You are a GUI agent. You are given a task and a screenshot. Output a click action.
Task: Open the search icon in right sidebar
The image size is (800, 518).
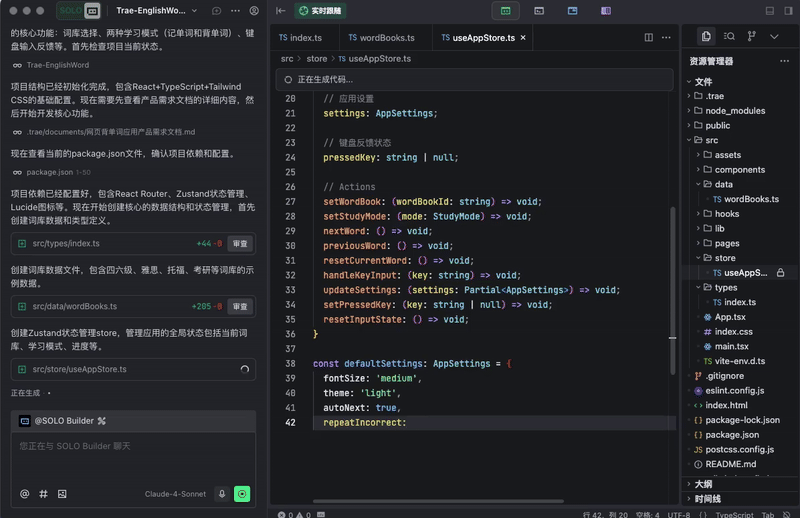729,37
